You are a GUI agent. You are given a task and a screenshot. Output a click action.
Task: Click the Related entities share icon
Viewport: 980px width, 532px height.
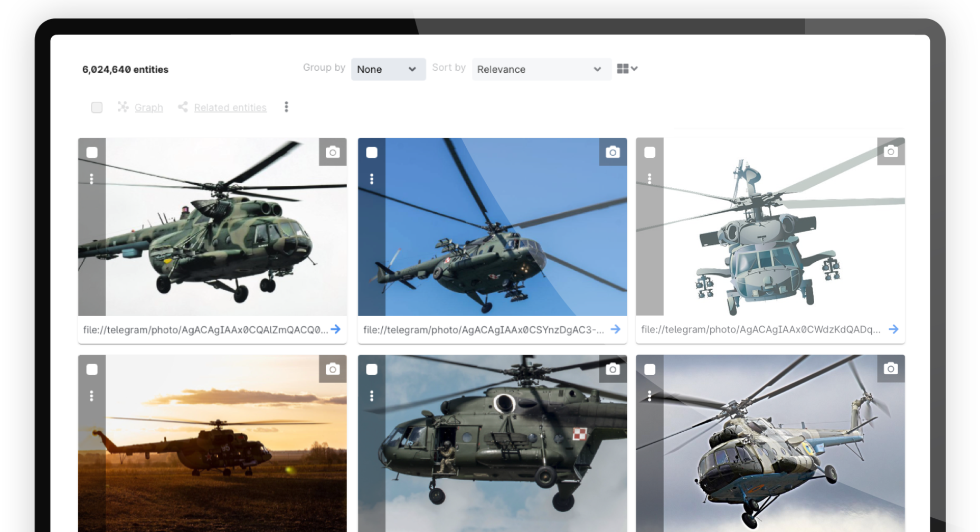[x=183, y=107]
